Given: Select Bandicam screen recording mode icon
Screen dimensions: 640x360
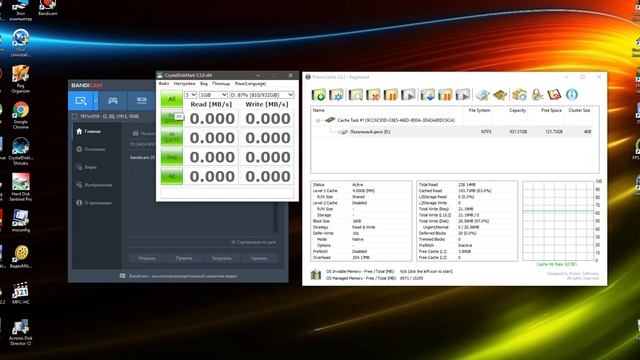Looking at the screenshot, I should [x=81, y=100].
